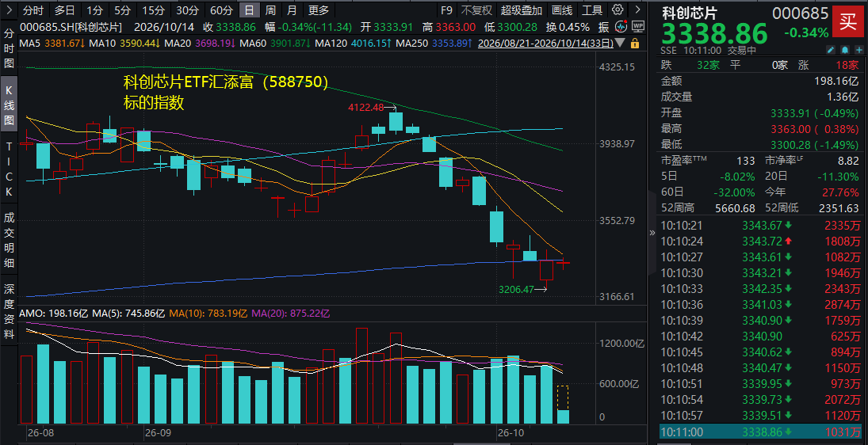Open the 工具 tools menu
This screenshot has height=445, width=868.
[x=593, y=10]
